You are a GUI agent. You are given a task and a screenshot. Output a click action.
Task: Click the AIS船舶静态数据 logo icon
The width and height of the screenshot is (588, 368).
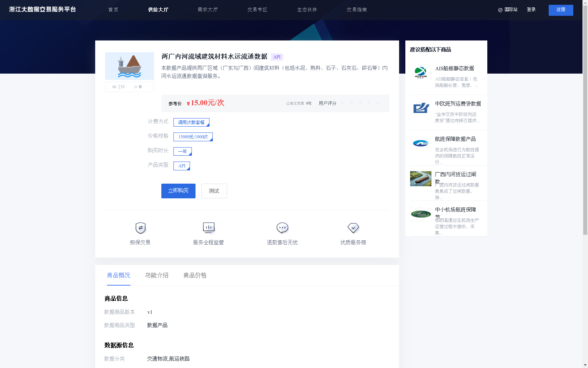pos(421,72)
